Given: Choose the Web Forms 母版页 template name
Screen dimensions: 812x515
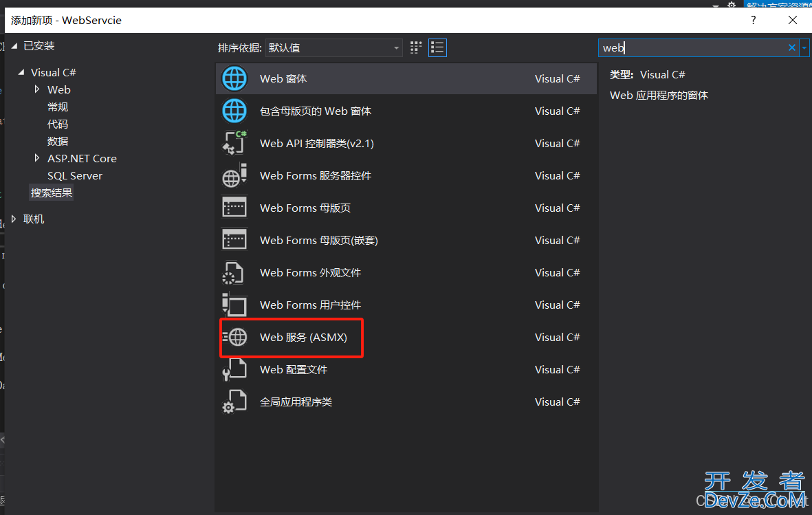Looking at the screenshot, I should click(305, 208).
